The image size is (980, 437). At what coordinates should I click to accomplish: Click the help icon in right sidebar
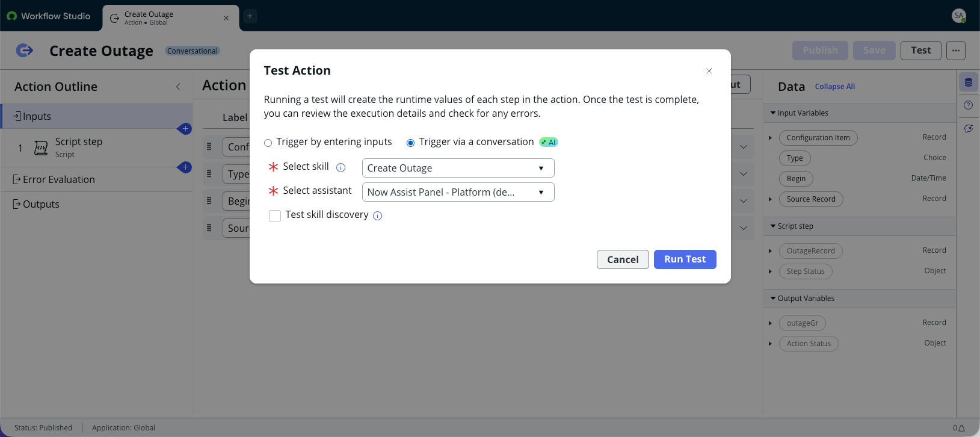tap(968, 105)
